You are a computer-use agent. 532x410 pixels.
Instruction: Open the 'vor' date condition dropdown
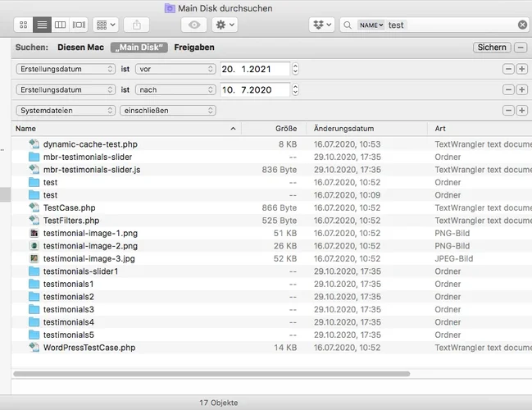pyautogui.click(x=175, y=69)
